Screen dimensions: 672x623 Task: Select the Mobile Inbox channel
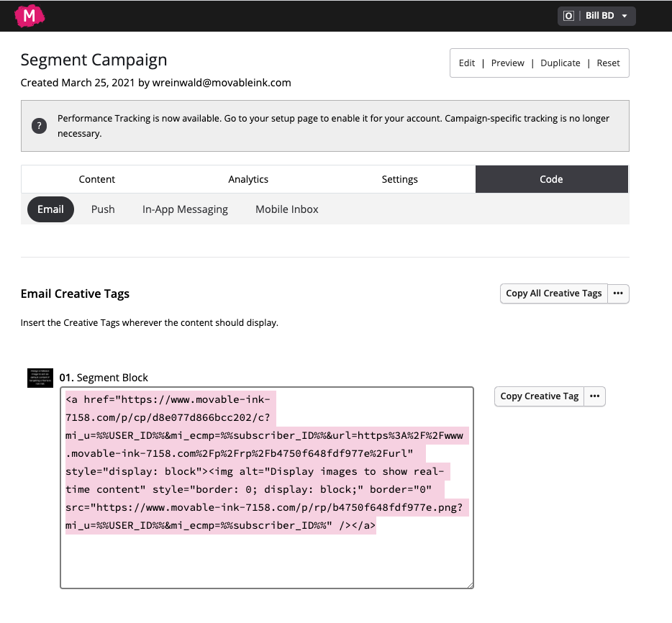tap(286, 209)
